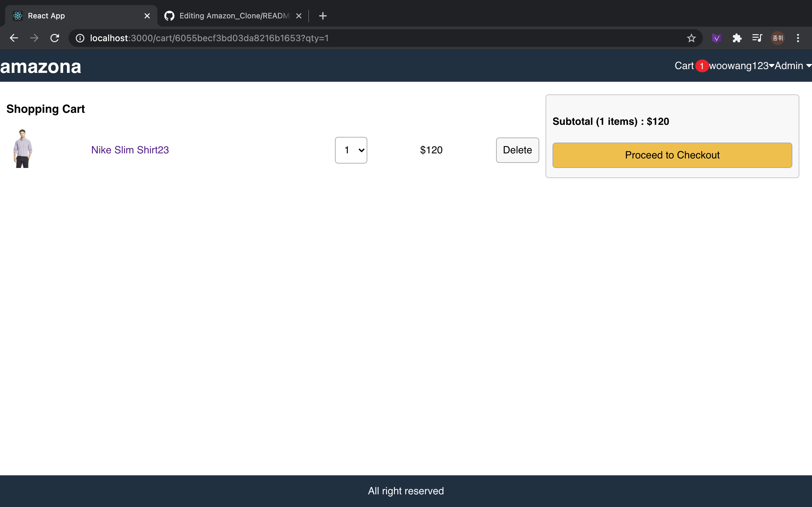Image resolution: width=812 pixels, height=507 pixels.
Task: Open the quantity select dropdown
Action: pyautogui.click(x=350, y=150)
